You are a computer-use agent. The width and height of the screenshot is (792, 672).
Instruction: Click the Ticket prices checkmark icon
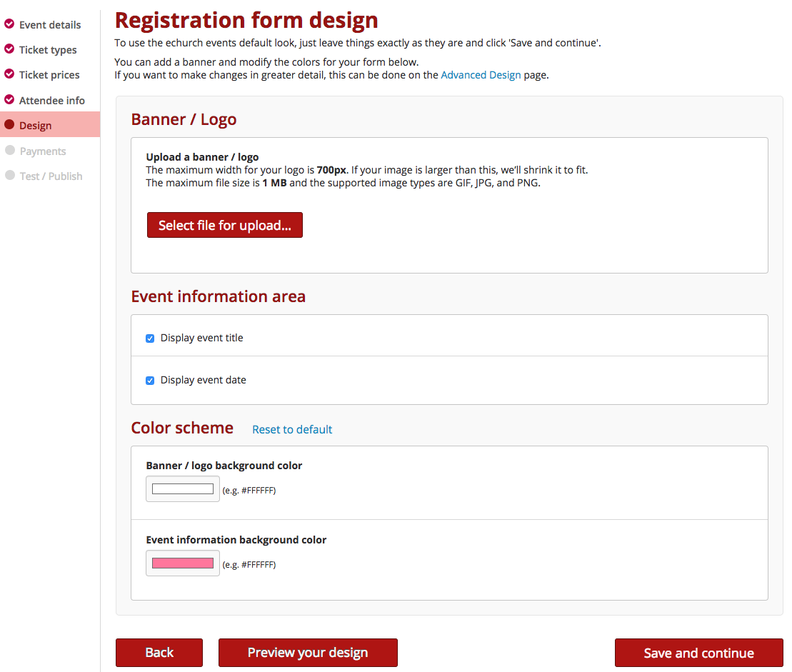click(x=9, y=74)
